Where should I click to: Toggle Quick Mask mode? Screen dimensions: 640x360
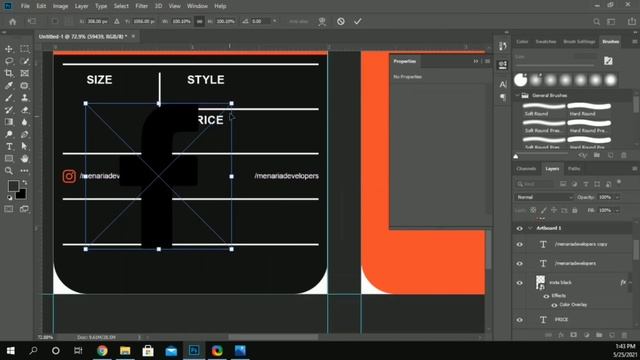coord(9,209)
